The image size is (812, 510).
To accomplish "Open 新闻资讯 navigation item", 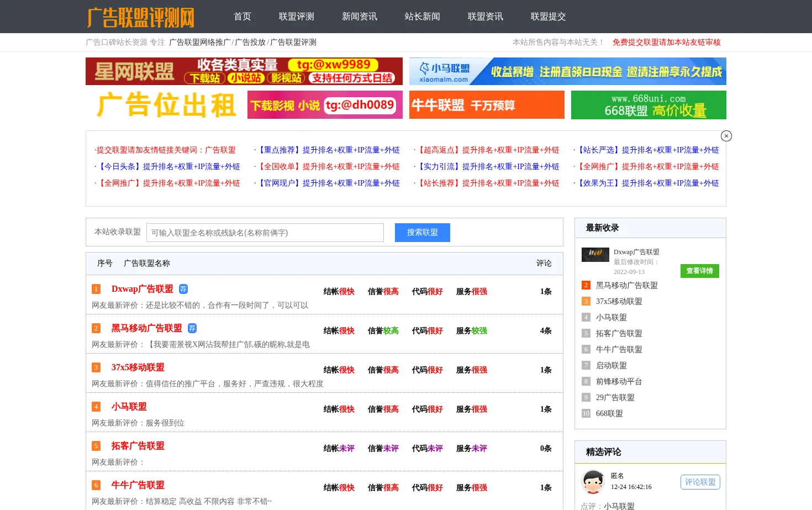I will 360,17.
